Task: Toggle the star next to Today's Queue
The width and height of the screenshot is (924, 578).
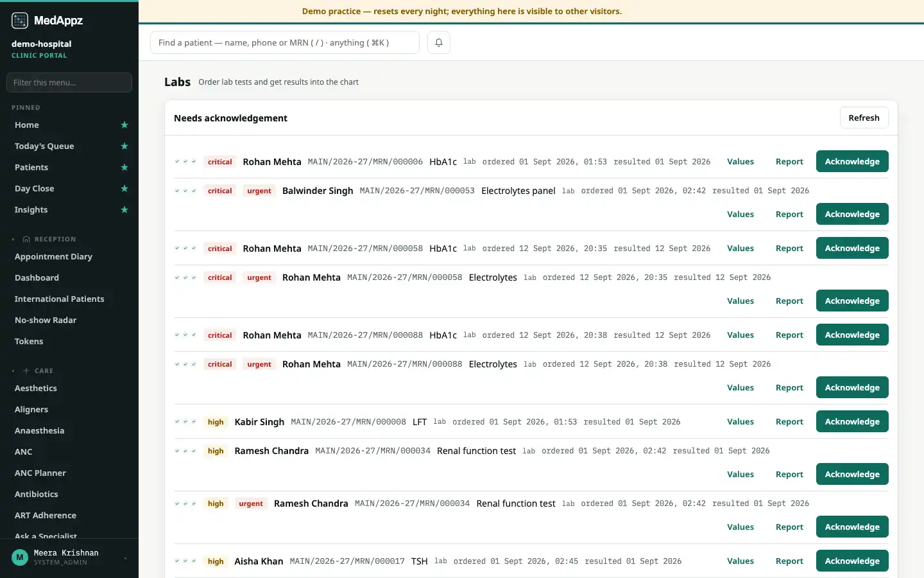Action: click(124, 146)
